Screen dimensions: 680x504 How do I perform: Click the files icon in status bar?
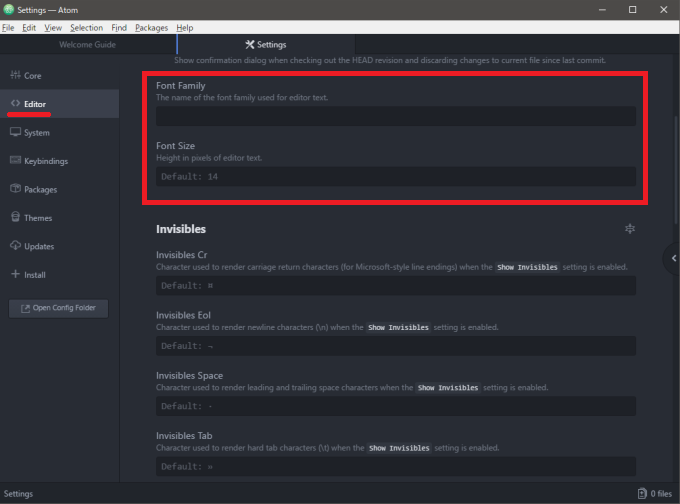coord(642,493)
